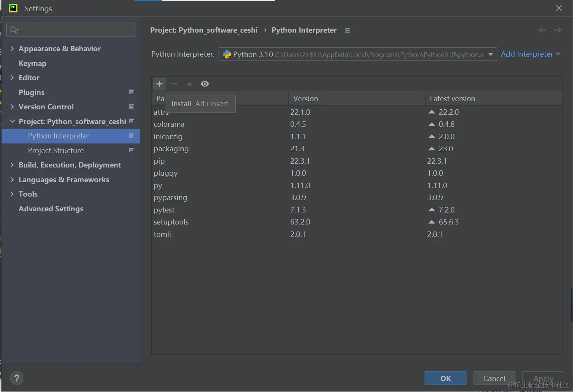Click upgrade arrow next to attrs 22.2.0
The width and height of the screenshot is (573, 392).
(431, 112)
